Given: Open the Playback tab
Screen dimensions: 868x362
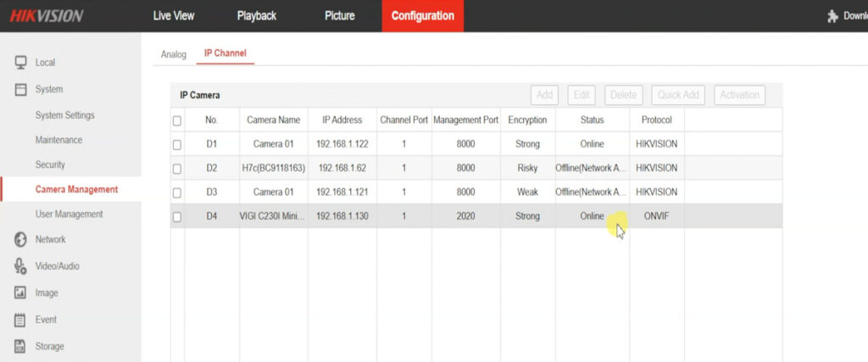Looking at the screenshot, I should (256, 16).
